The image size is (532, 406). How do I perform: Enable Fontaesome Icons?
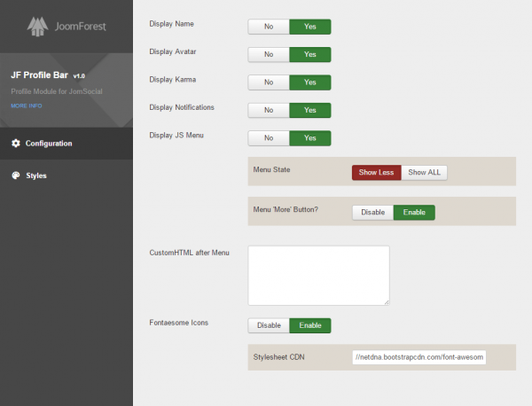coord(310,325)
